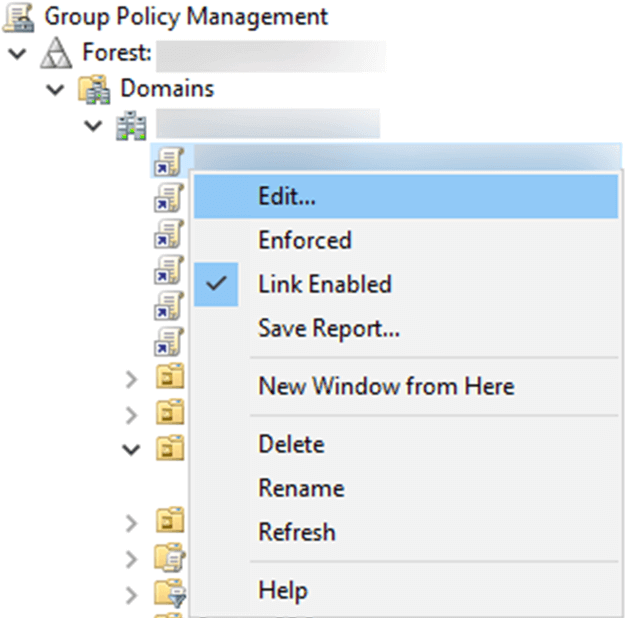Click the highlighted linked GPO icon
Screen dimensions: 625x618
click(168, 161)
